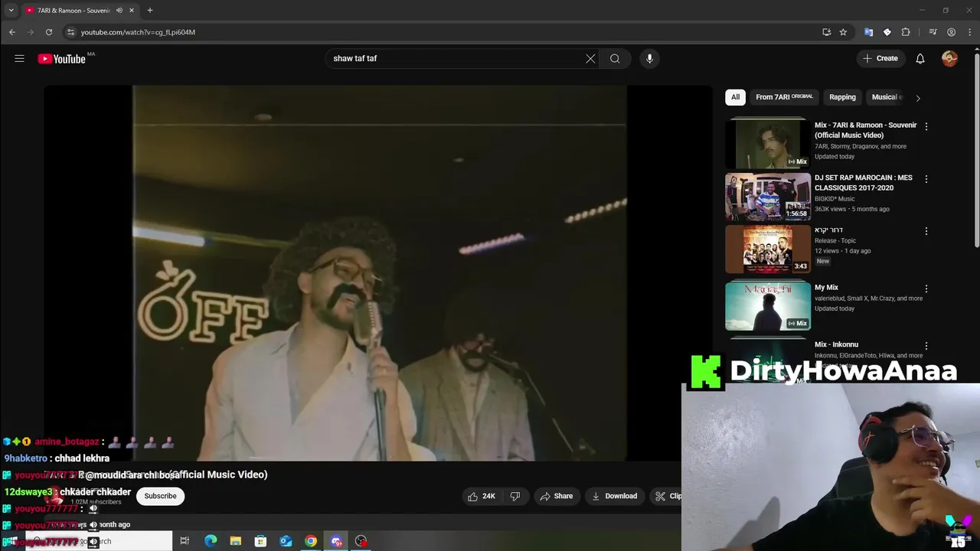Open DJ SET RAP MAROCAIN thumbnail
Viewport: 980px width, 551px height.
tap(768, 197)
